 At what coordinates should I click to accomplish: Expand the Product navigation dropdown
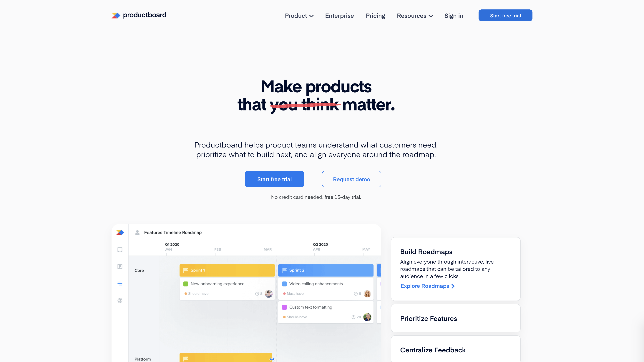tap(299, 16)
